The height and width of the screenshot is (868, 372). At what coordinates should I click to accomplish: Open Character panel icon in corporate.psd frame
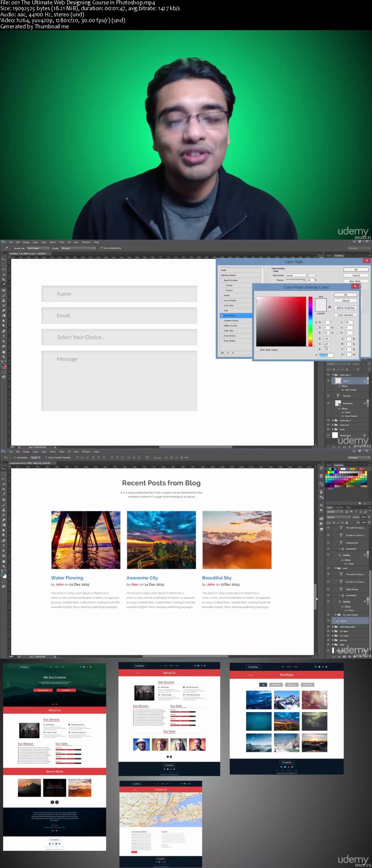point(321,505)
